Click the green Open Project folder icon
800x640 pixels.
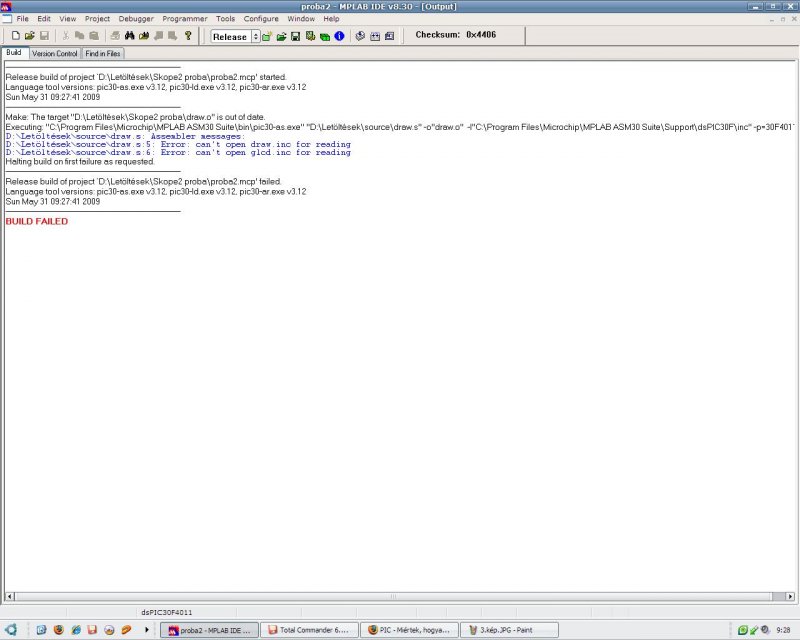281,36
